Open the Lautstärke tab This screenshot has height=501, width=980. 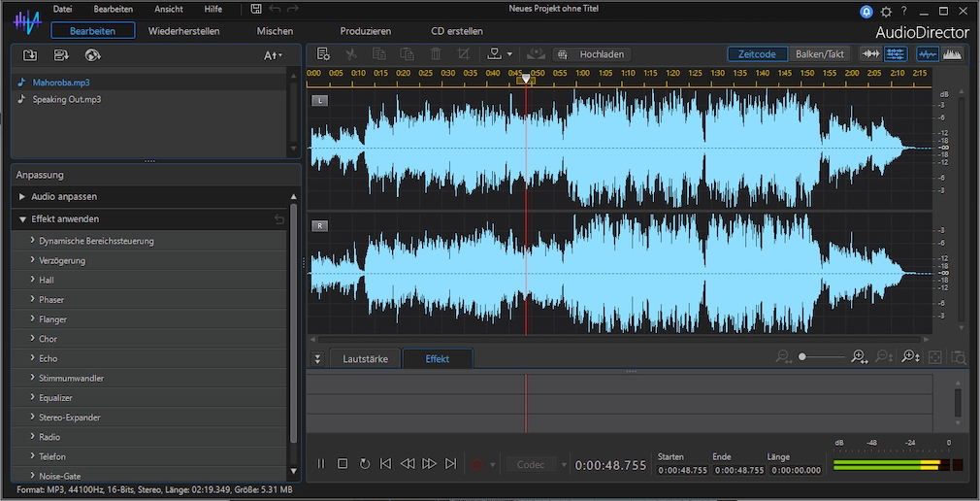[365, 359]
